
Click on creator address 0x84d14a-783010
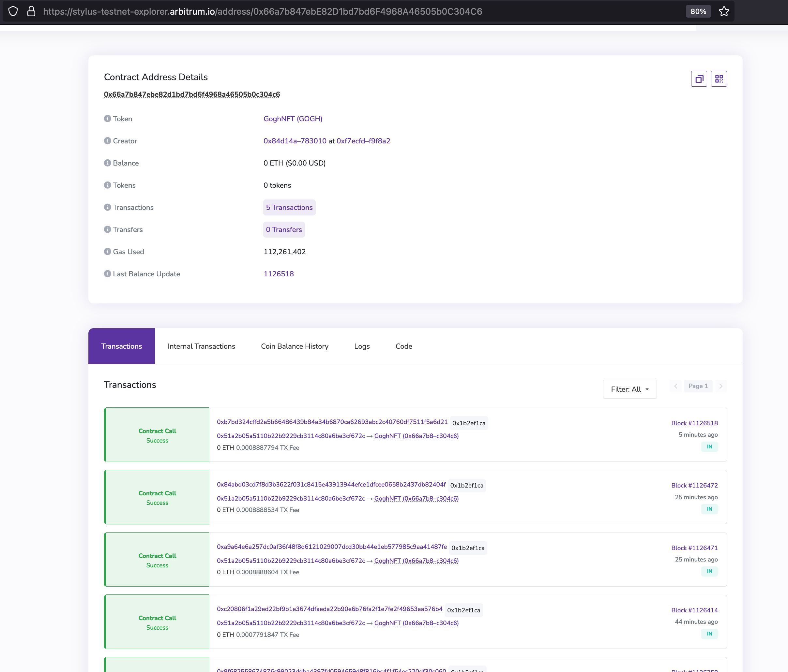294,141
